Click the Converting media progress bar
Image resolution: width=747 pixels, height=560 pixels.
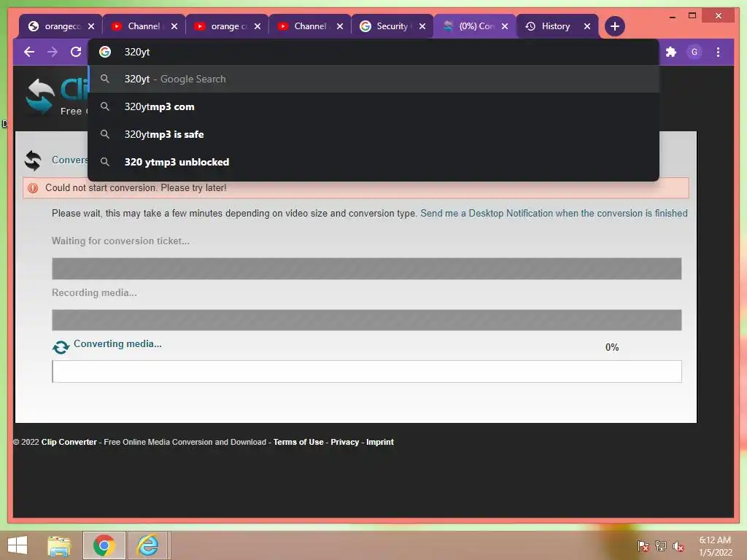pos(366,371)
